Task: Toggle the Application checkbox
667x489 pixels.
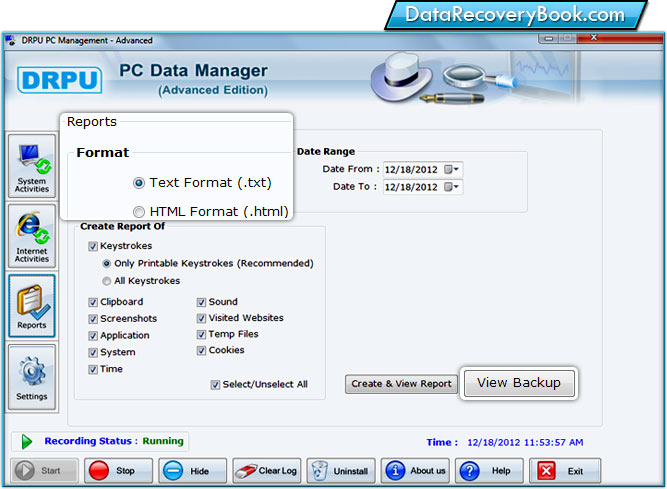Action: pyautogui.click(x=93, y=336)
